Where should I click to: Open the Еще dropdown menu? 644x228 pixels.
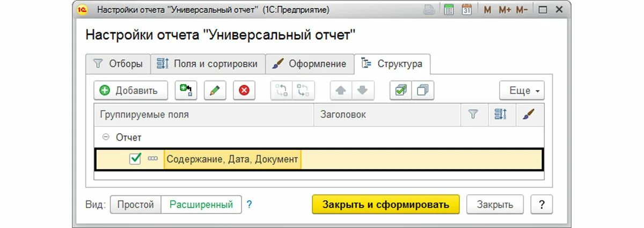(x=522, y=91)
